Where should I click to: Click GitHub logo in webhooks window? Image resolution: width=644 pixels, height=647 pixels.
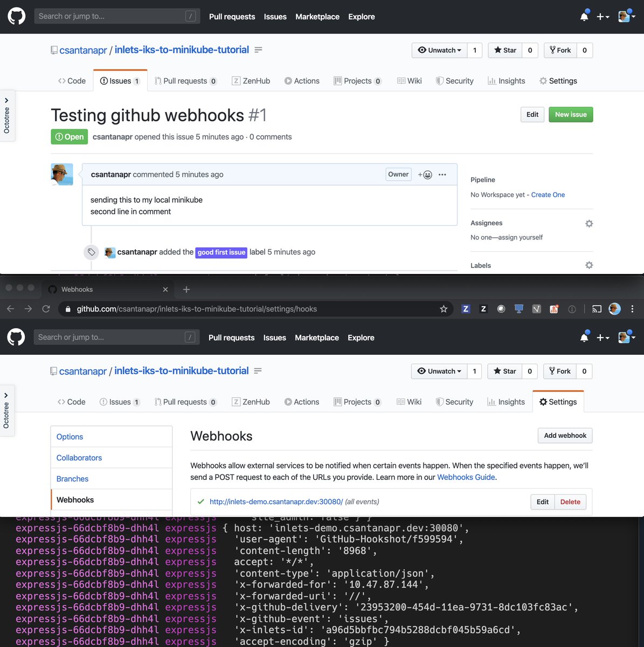[x=16, y=338]
